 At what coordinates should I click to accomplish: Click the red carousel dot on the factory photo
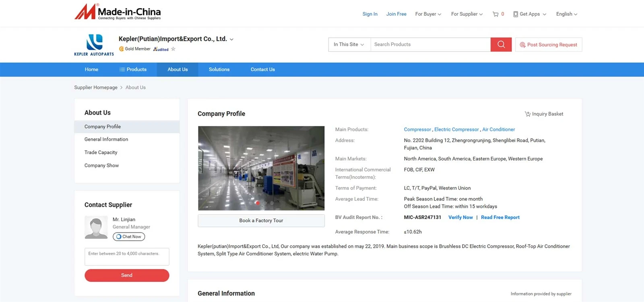[258, 203]
